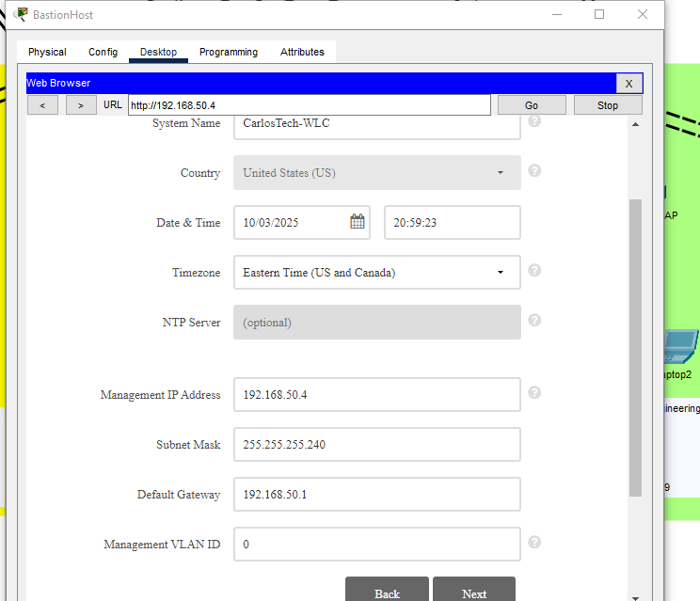Viewport: 700px width, 601px height.
Task: Click the calendar icon in the date field
Action: 358,222
